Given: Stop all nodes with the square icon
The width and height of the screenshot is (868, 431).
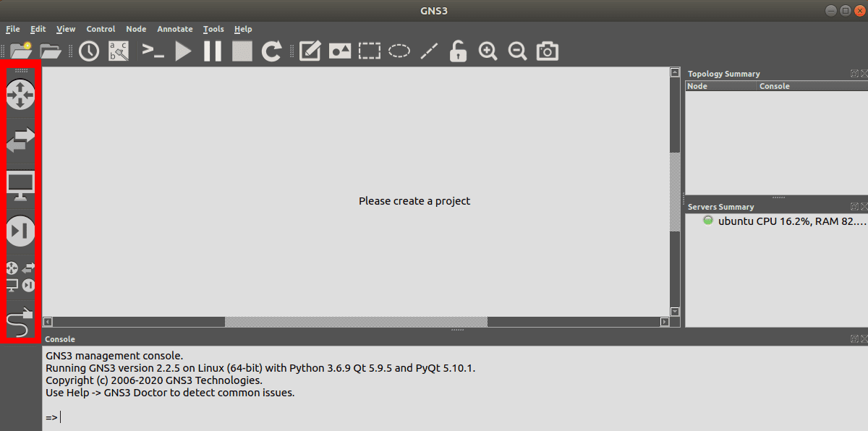Looking at the screenshot, I should 242,51.
